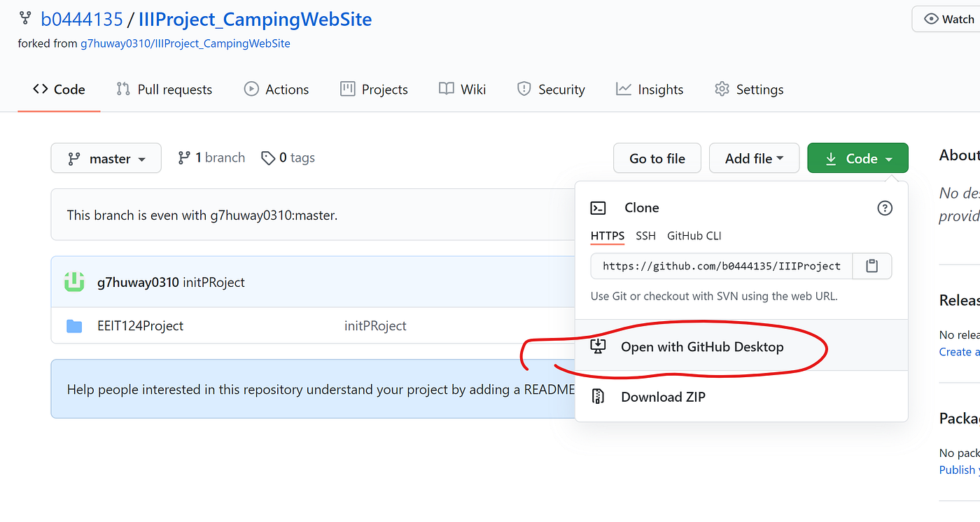The width and height of the screenshot is (980, 522).
Task: Open the Security tab
Action: (551, 90)
